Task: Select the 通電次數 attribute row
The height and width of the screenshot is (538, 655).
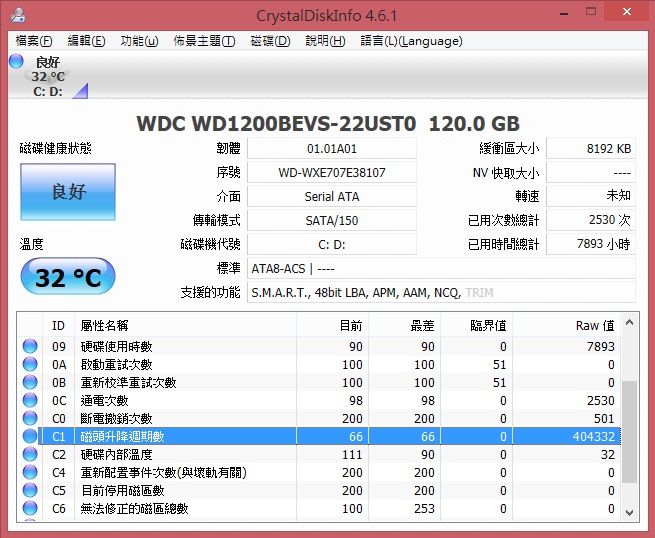Action: pyautogui.click(x=320, y=400)
